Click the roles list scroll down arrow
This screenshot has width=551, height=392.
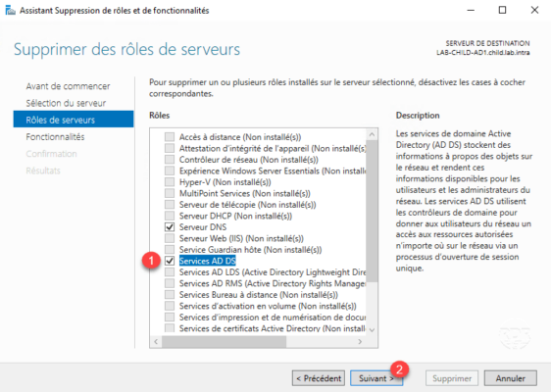click(372, 330)
